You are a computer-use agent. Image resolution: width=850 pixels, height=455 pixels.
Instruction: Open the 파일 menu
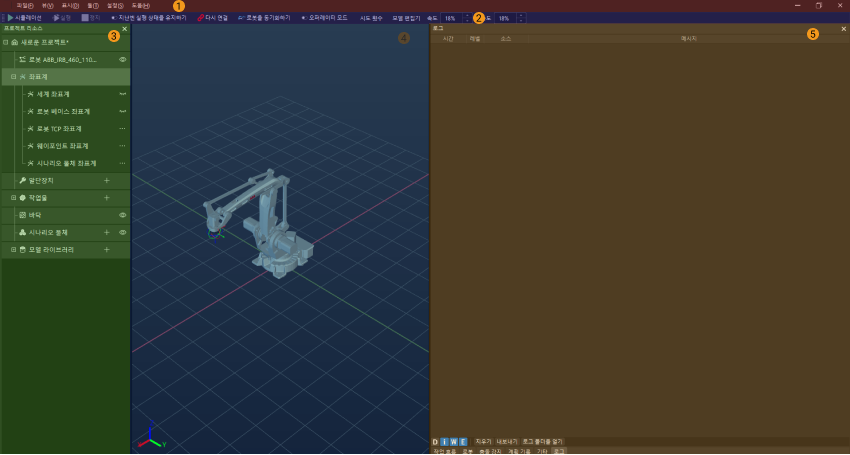click(25, 5)
